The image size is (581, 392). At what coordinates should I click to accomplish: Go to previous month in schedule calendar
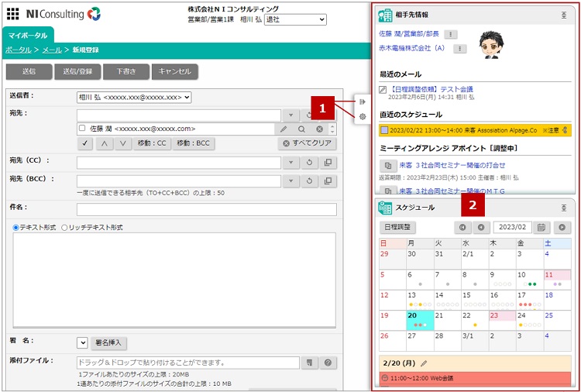click(481, 227)
